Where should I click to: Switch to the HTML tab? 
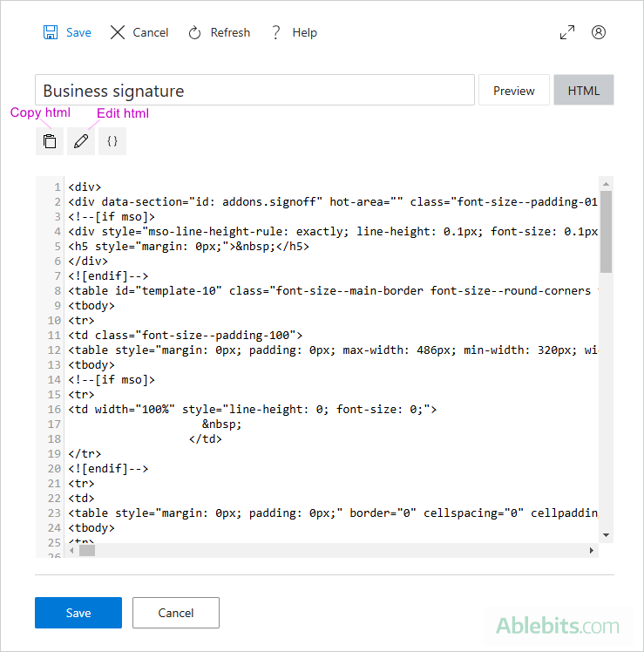tap(584, 91)
